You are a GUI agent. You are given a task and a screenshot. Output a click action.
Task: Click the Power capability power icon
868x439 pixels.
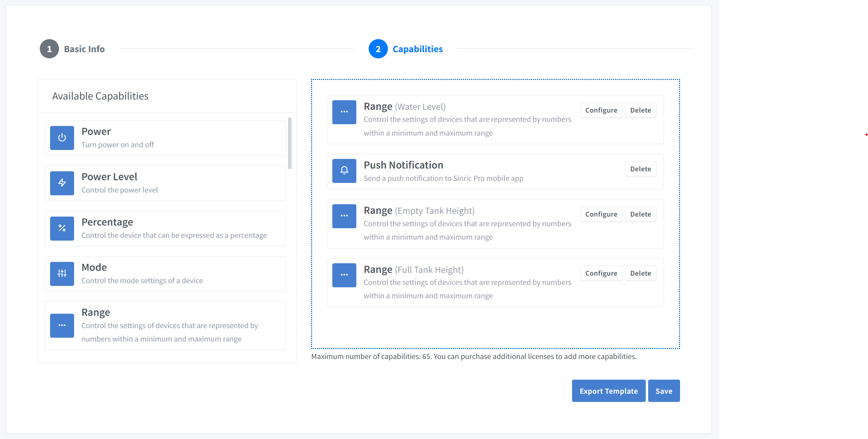62,138
